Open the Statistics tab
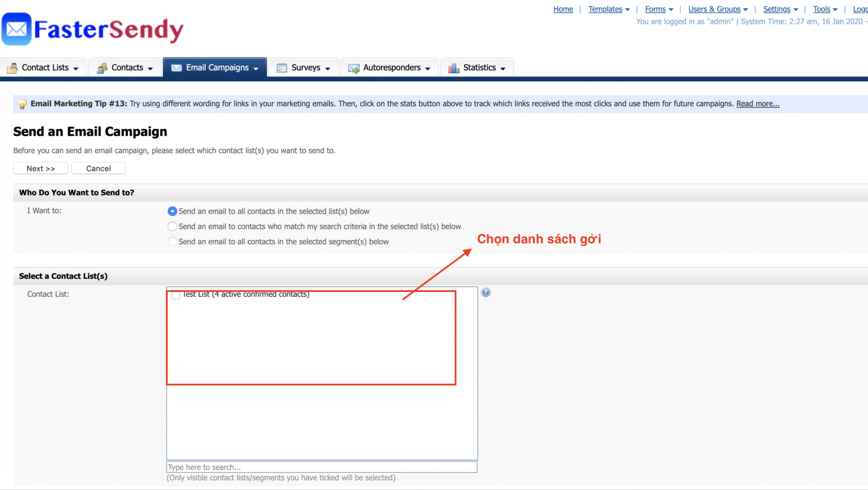 (x=477, y=68)
